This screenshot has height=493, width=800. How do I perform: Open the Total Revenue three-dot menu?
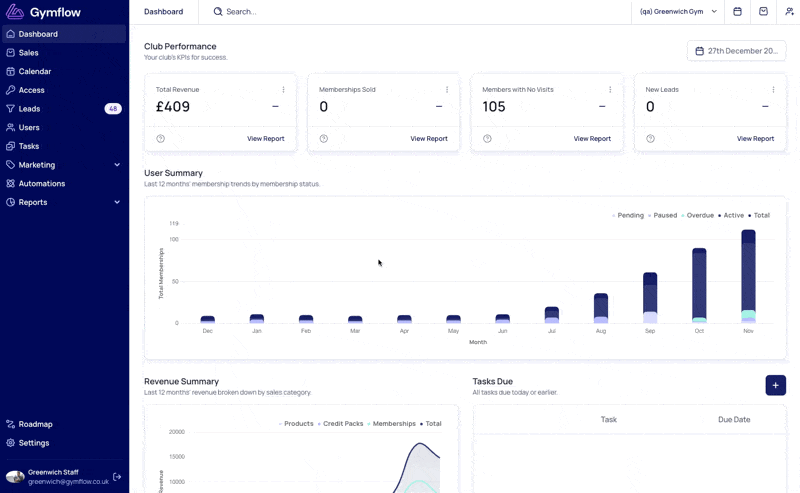click(284, 89)
